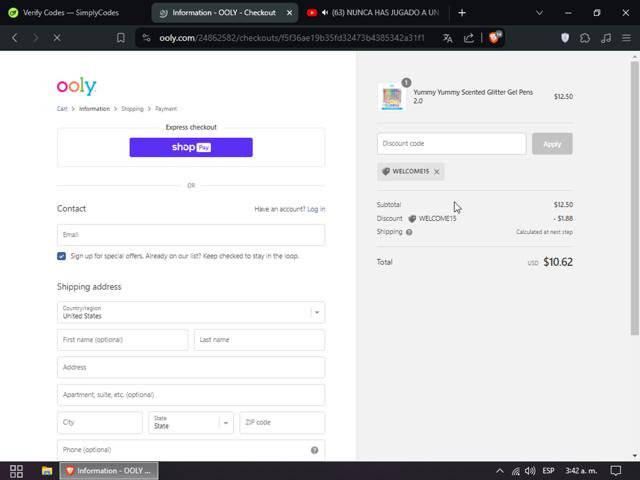Focus the Apartment, suite, etc. field

point(191,395)
